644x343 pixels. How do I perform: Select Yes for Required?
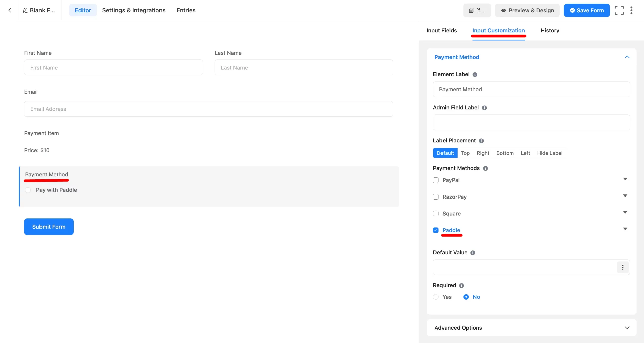click(x=436, y=297)
